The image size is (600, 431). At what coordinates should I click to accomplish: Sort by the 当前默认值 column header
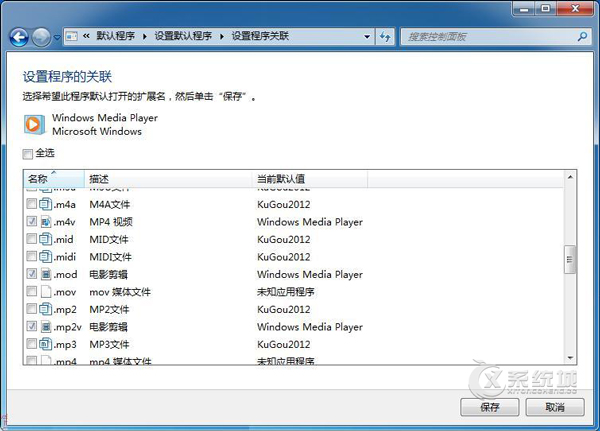coord(310,179)
